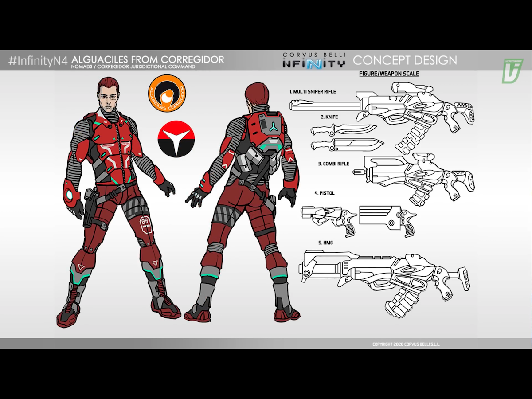Click the green logo in the top-right corner

(512, 70)
